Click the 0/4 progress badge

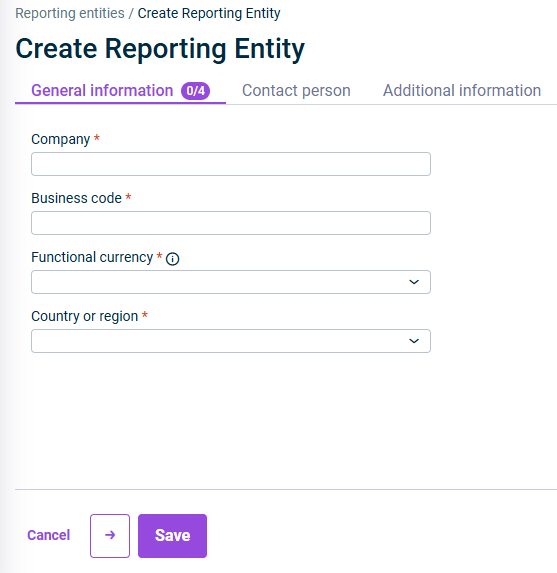coord(196,91)
